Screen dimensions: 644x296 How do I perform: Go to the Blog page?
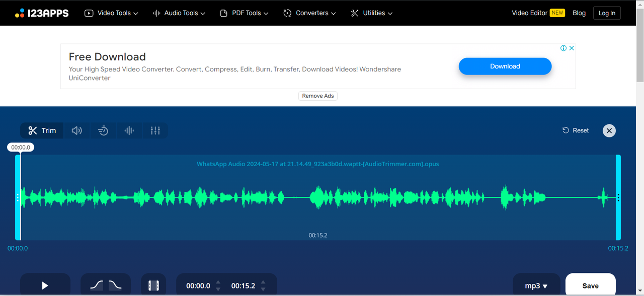[x=579, y=13]
